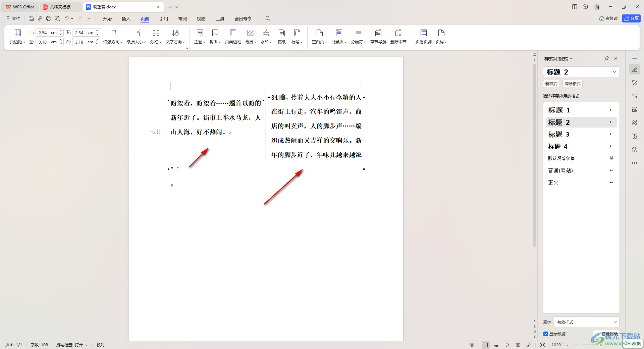Open chapter navigation pane
The height and width of the screenshot is (349, 644).
[x=378, y=37]
